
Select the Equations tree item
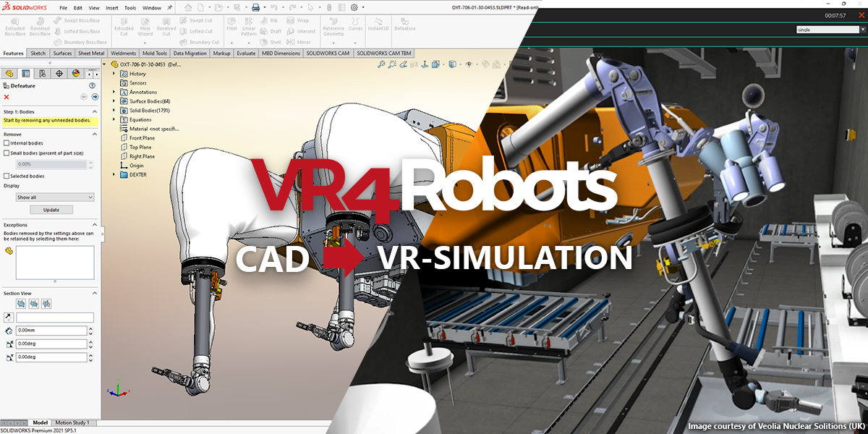(135, 119)
